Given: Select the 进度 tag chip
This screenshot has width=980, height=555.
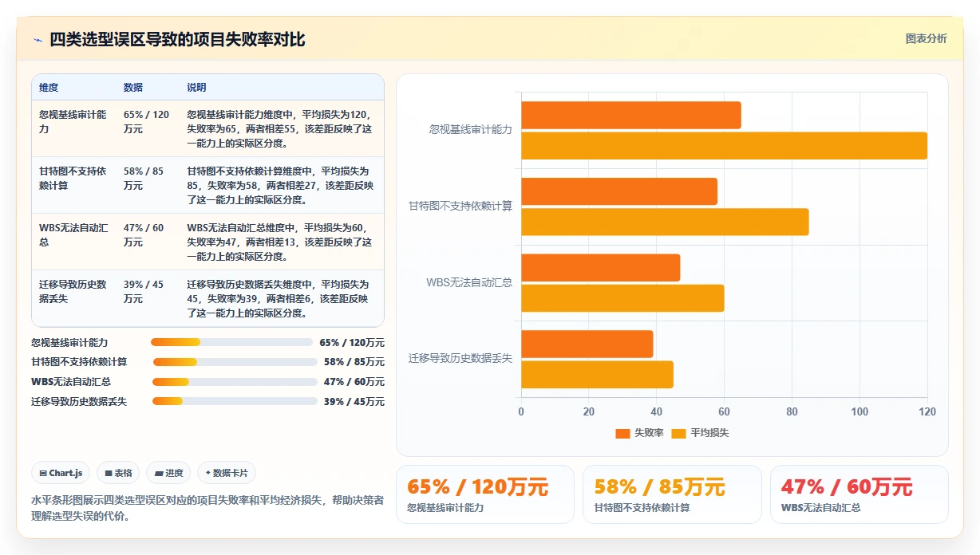Looking at the screenshot, I should pyautogui.click(x=169, y=473).
